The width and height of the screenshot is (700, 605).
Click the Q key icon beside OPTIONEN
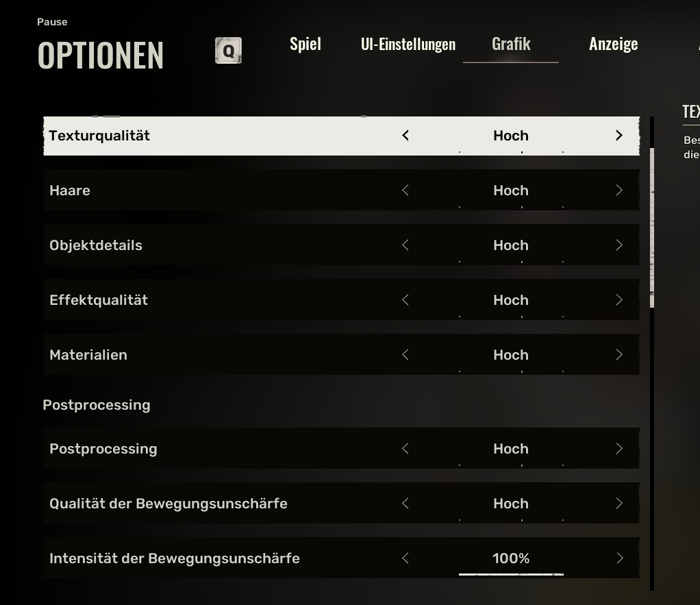click(227, 50)
